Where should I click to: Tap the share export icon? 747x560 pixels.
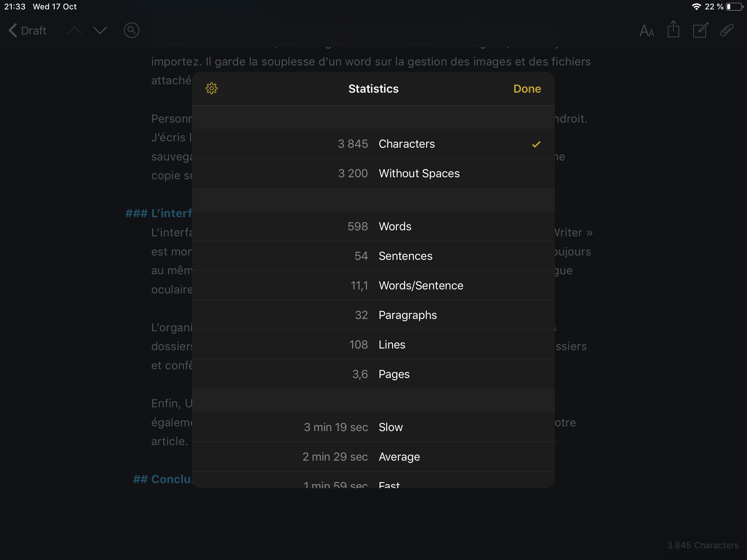(x=673, y=30)
